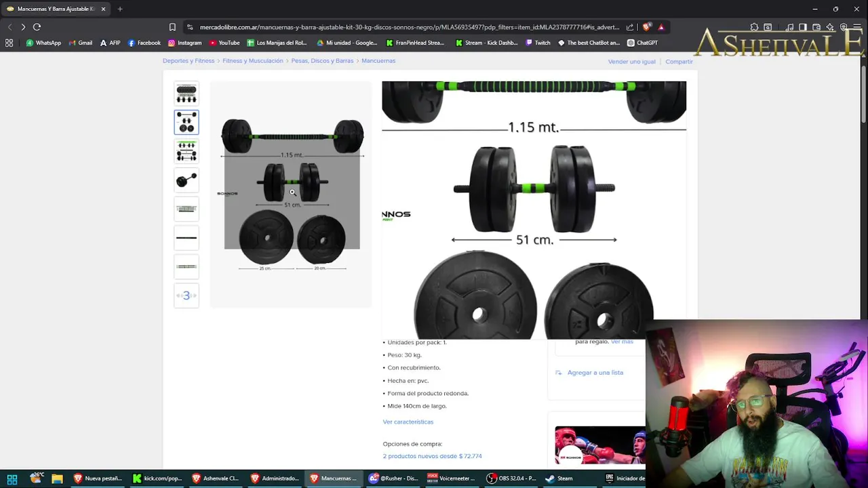This screenshot has width=868, height=488.
Task: Open the Stream Kick Dashboard bookmark
Action: coord(486,43)
